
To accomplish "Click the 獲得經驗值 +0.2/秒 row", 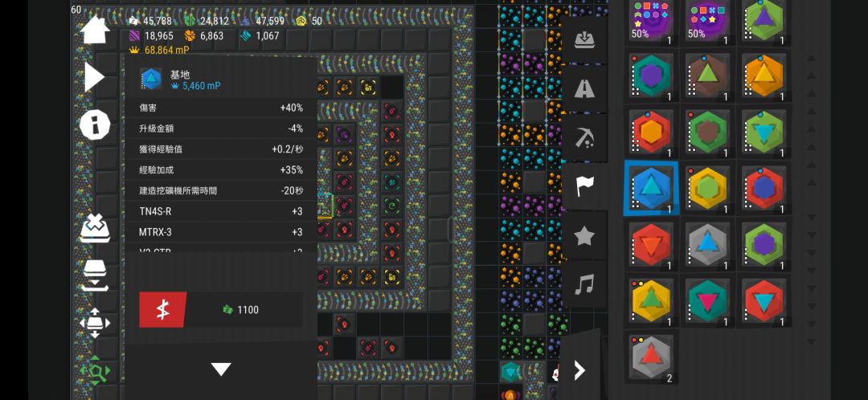I will pyautogui.click(x=221, y=149).
